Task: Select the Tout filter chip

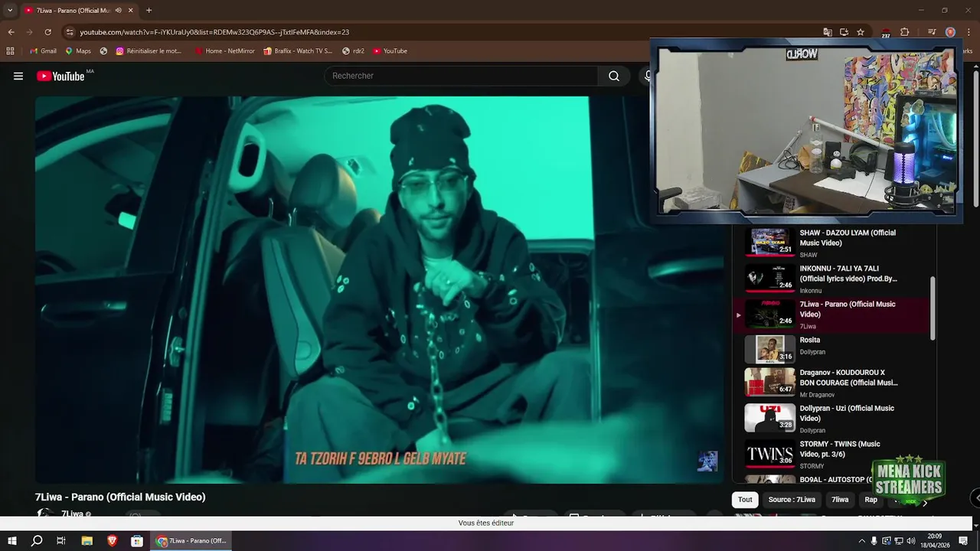Action: click(x=745, y=500)
